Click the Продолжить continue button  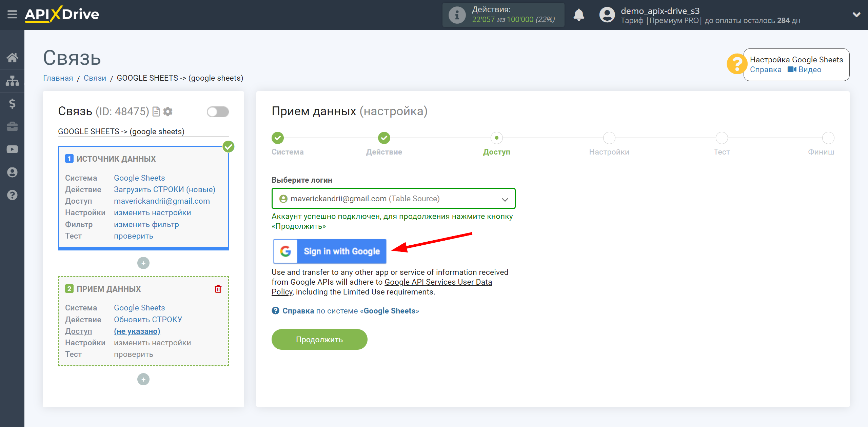point(320,339)
